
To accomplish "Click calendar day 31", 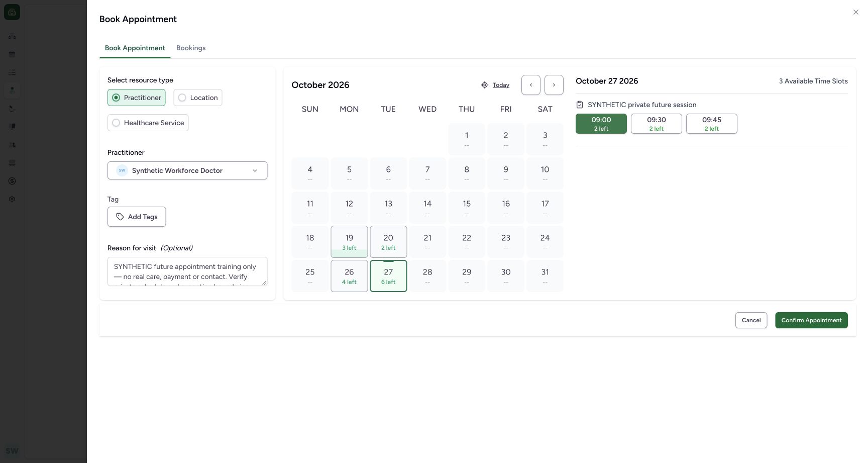I will 545,276.
